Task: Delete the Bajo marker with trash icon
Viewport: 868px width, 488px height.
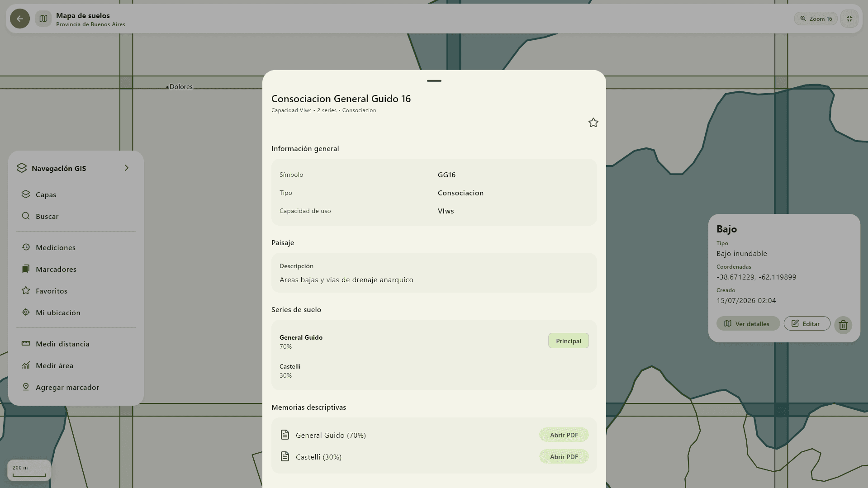Action: (x=843, y=325)
